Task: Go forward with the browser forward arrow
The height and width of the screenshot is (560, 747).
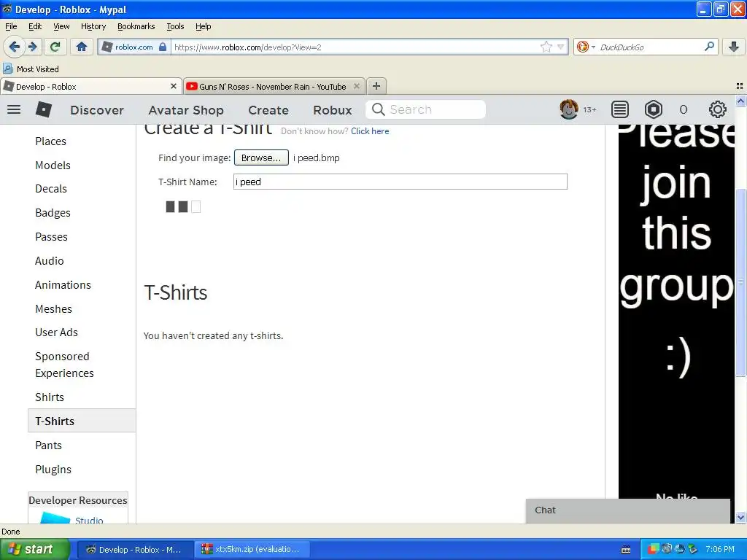Action: pyautogui.click(x=33, y=47)
